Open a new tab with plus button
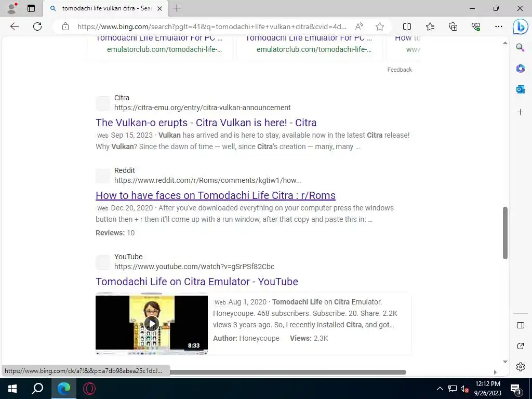Screen dimensions: 532x399 (177, 8)
